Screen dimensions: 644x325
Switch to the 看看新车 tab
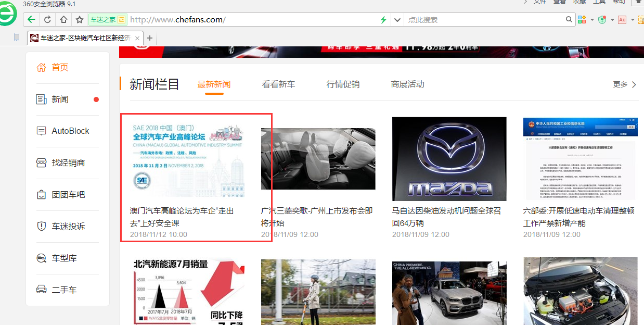(x=278, y=84)
